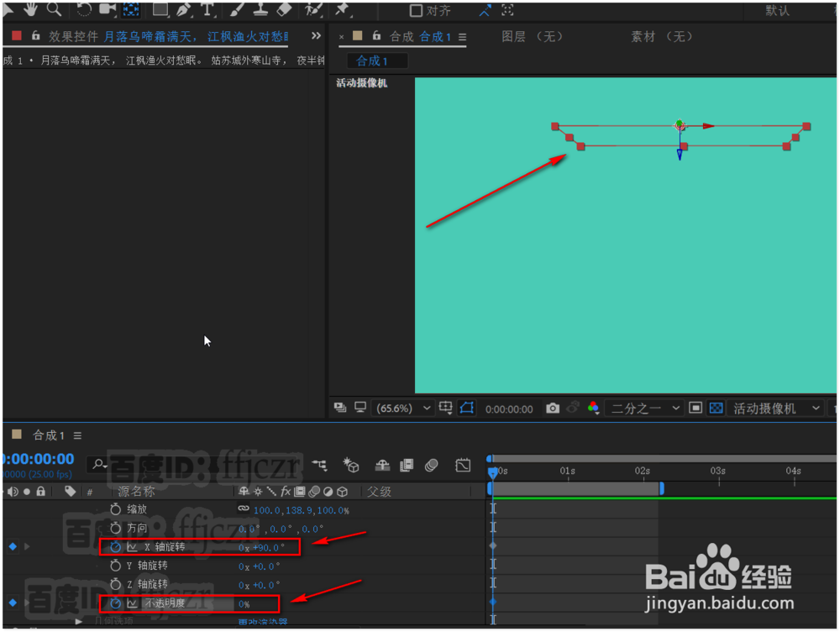Toggle the 缩放 constrain proportions link

(244, 508)
